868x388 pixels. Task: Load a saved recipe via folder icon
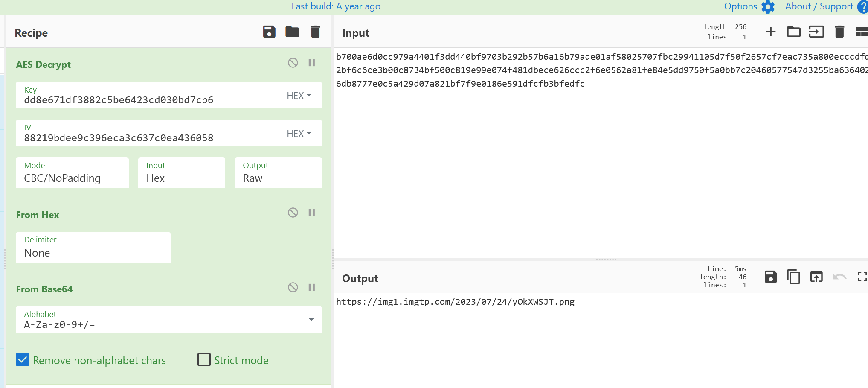point(292,32)
